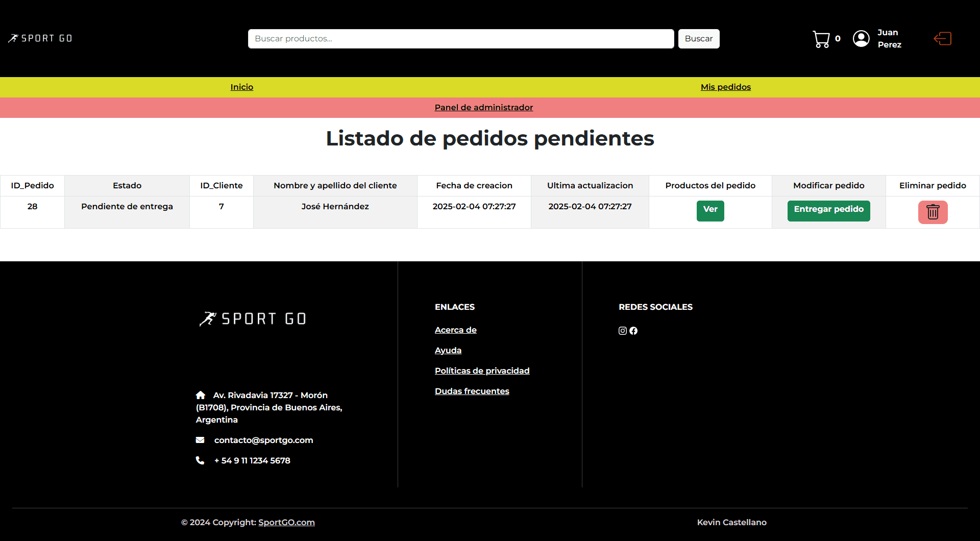Screen dimensions: 980x541
Task: Click the green Ver button for order 28
Action: click(710, 209)
